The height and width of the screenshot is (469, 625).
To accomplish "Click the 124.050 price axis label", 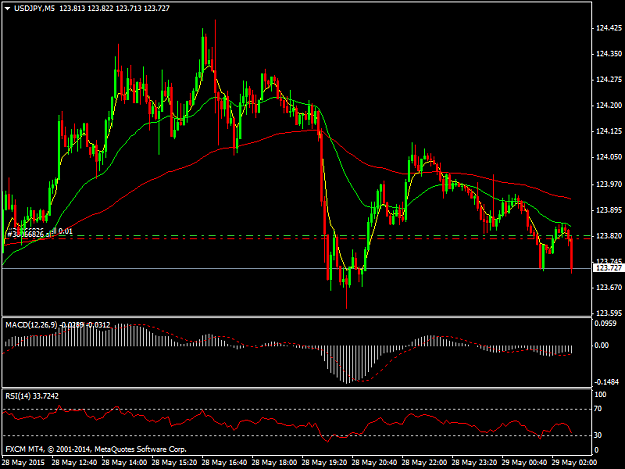I will pos(609,157).
